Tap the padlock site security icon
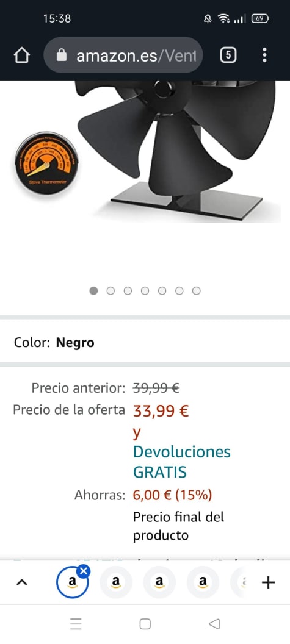The image size is (290, 644). point(61,55)
